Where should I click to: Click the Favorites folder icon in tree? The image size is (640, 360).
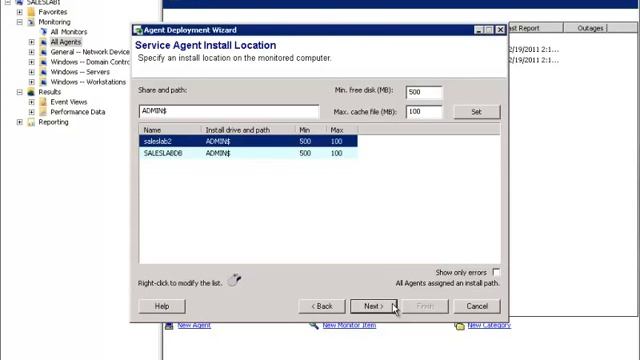click(31, 12)
